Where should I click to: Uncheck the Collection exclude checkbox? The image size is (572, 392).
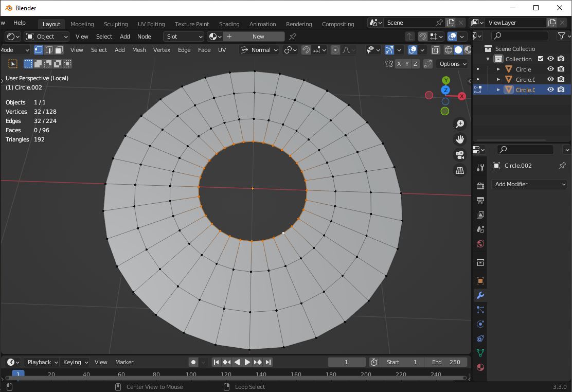pos(540,59)
